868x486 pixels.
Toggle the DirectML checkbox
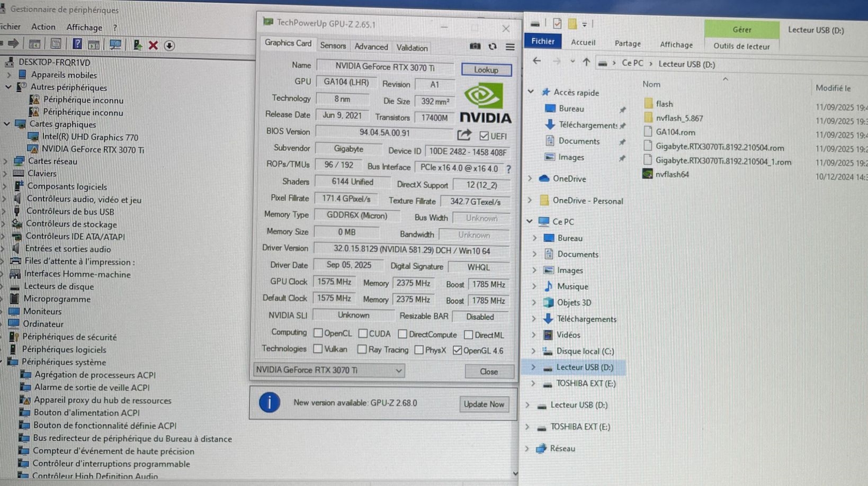468,335
